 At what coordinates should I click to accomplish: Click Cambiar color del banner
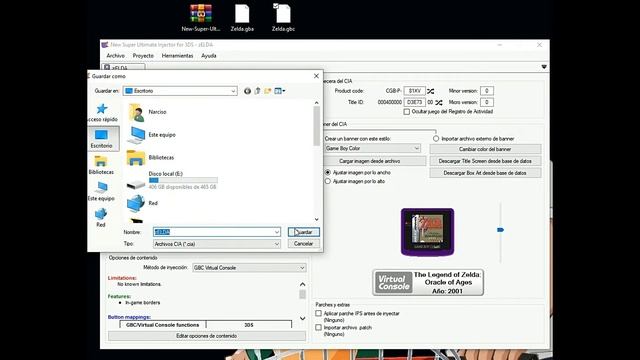(x=485, y=149)
